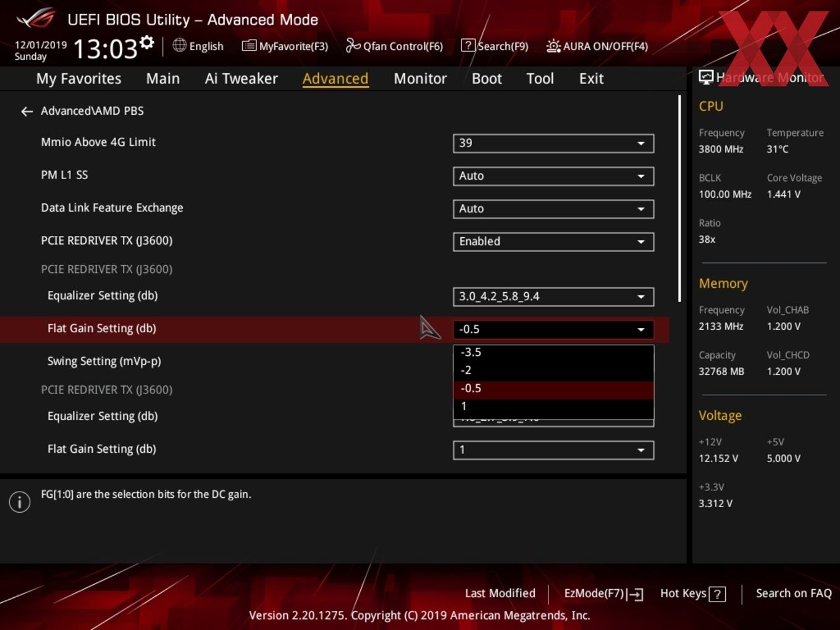
Task: Expand PM L1 SS dropdown
Action: click(553, 176)
